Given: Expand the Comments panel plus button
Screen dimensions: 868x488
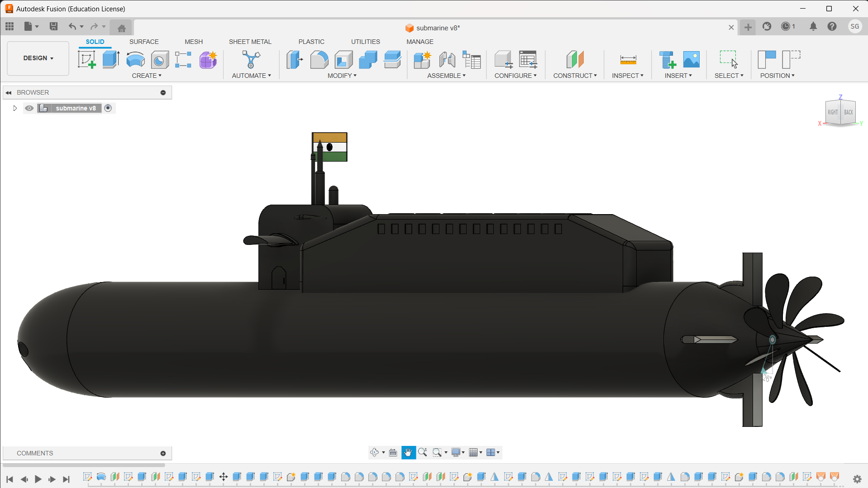Looking at the screenshot, I should [x=163, y=453].
